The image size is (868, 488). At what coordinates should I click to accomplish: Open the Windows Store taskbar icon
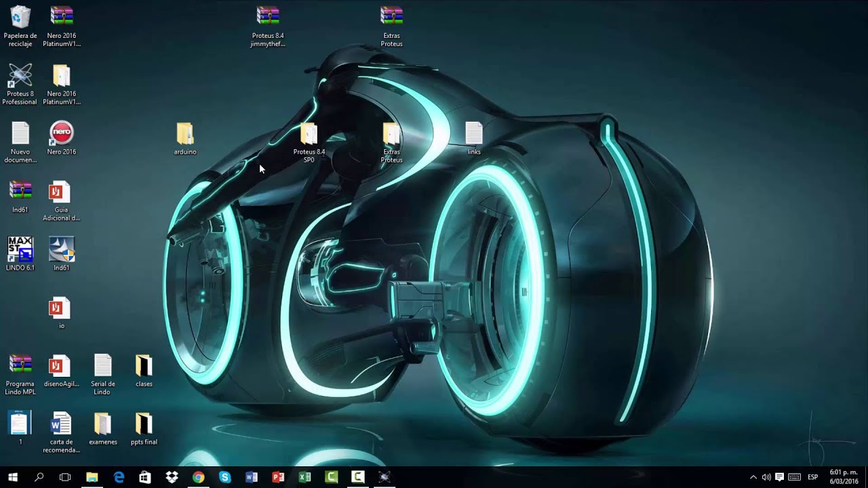(145, 477)
